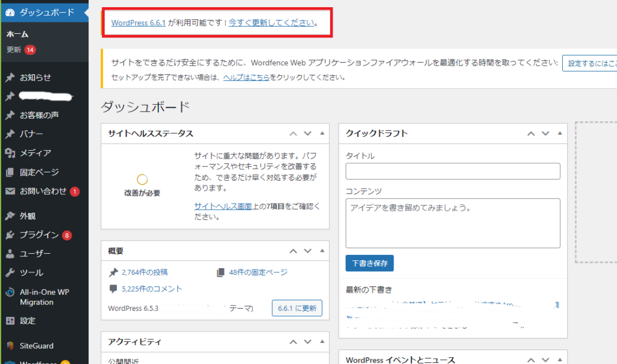Click the site health status circle indicator
Image resolution: width=617 pixels, height=364 pixels.
[142, 180]
